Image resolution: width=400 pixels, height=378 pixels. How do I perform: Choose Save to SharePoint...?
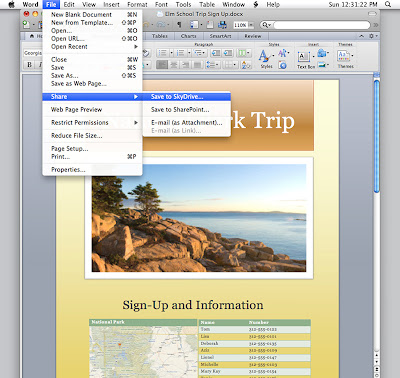[186, 109]
